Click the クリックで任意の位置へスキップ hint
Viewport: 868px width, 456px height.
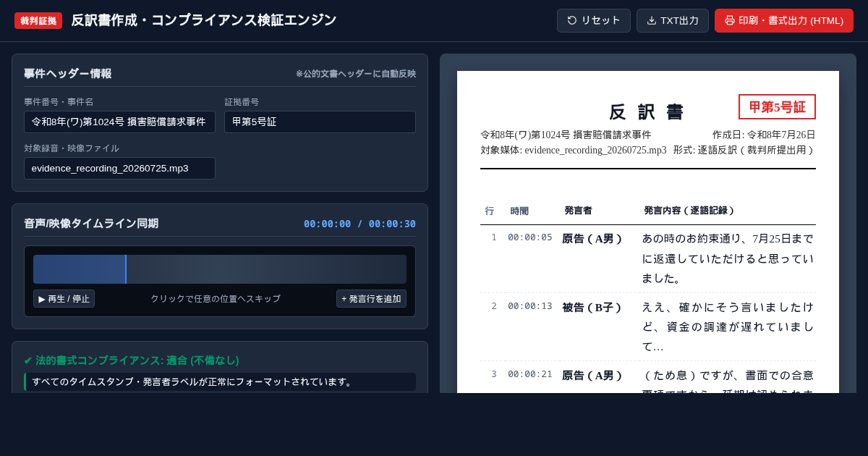[x=216, y=299]
